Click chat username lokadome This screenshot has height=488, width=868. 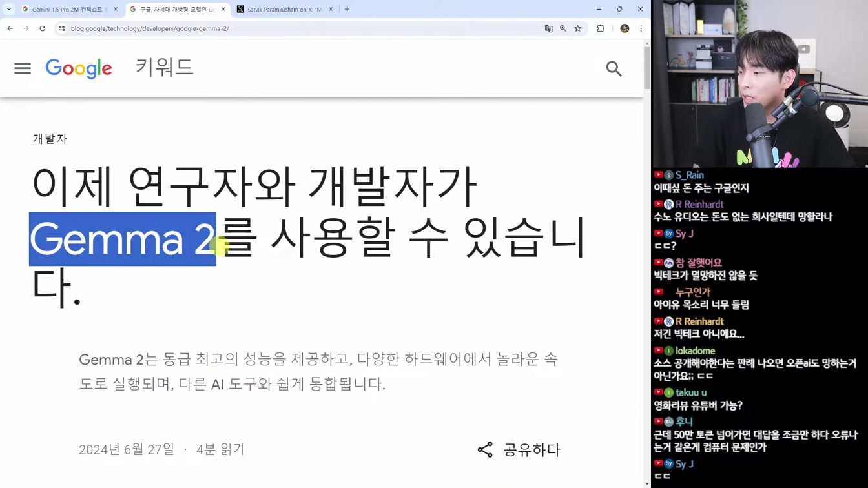click(695, 351)
